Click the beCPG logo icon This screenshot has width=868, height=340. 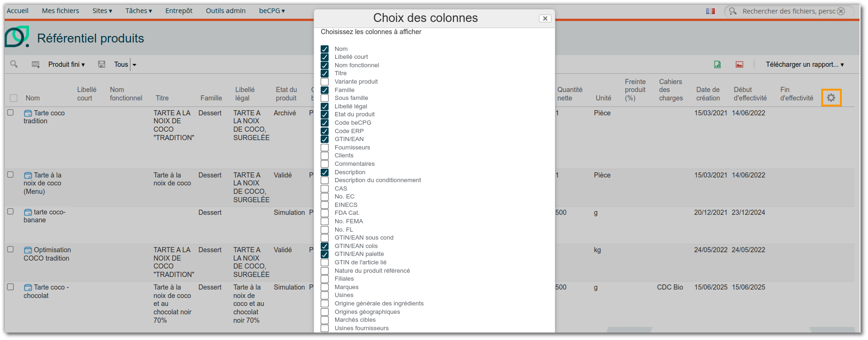(17, 37)
